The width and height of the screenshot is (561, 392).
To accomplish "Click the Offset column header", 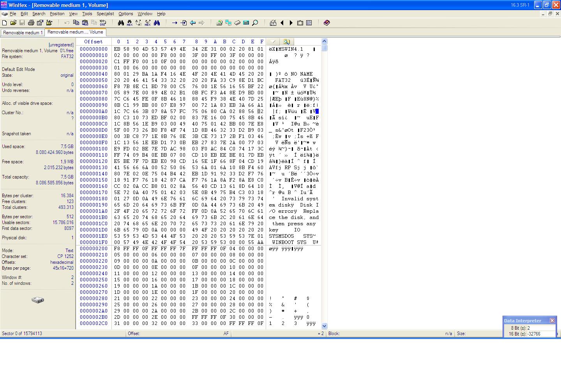I will [93, 42].
